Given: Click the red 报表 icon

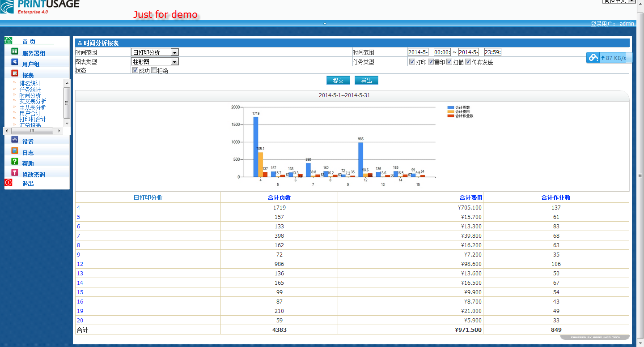Looking at the screenshot, I should click(x=14, y=73).
